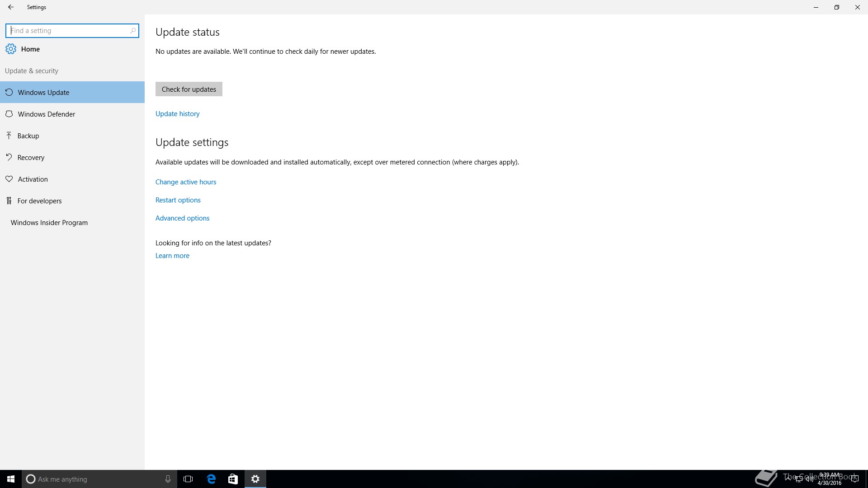
Task: Click the Home gear icon
Action: [11, 49]
